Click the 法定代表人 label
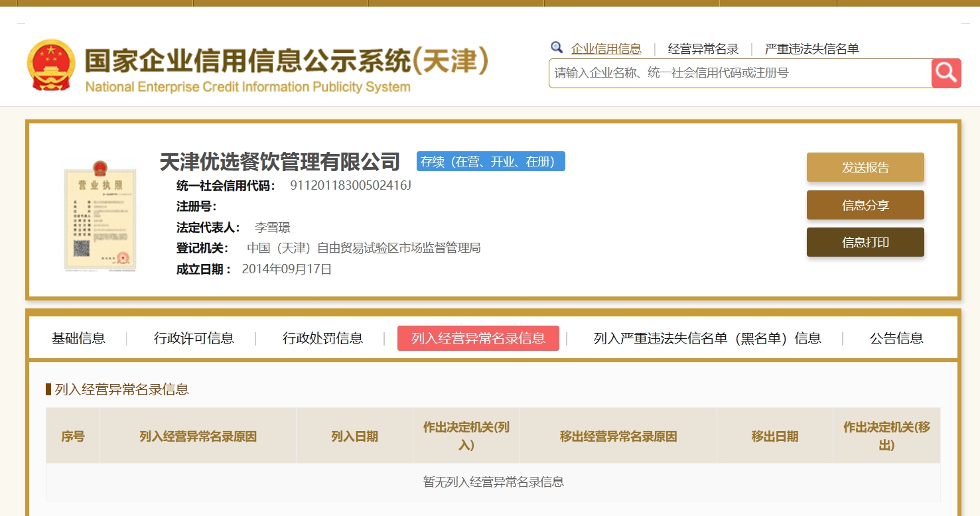This screenshot has width=980, height=516. tap(209, 227)
